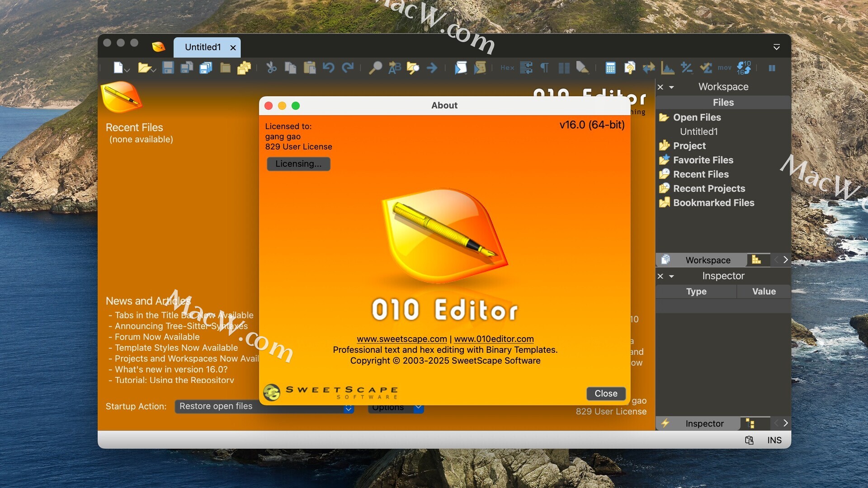Click the Paste clipboard icon

(310, 68)
